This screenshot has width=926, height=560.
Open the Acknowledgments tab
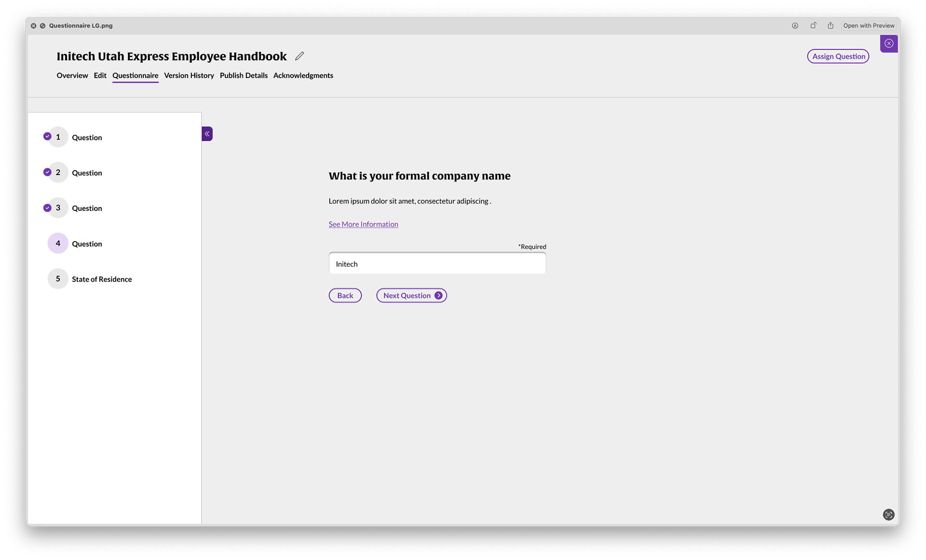tap(303, 75)
